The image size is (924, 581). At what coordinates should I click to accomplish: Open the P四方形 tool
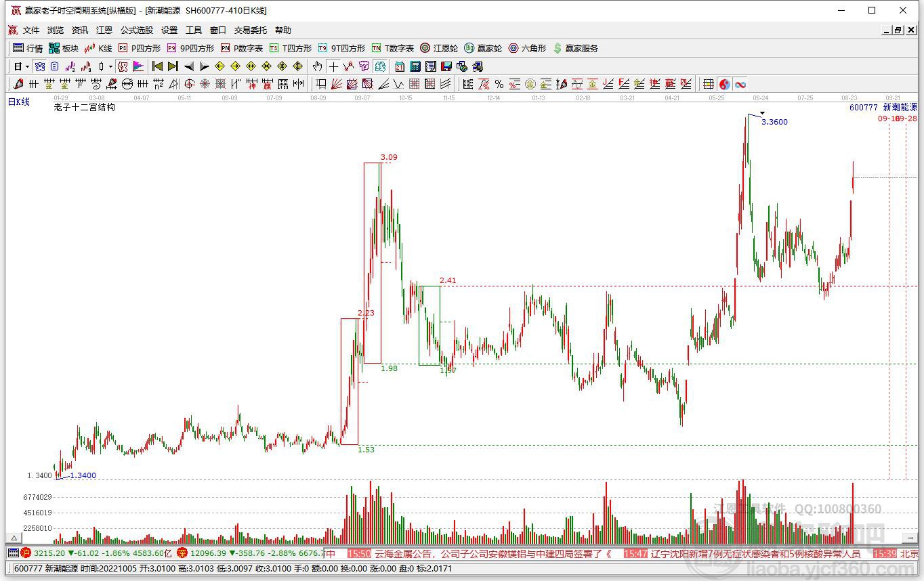tap(140, 48)
